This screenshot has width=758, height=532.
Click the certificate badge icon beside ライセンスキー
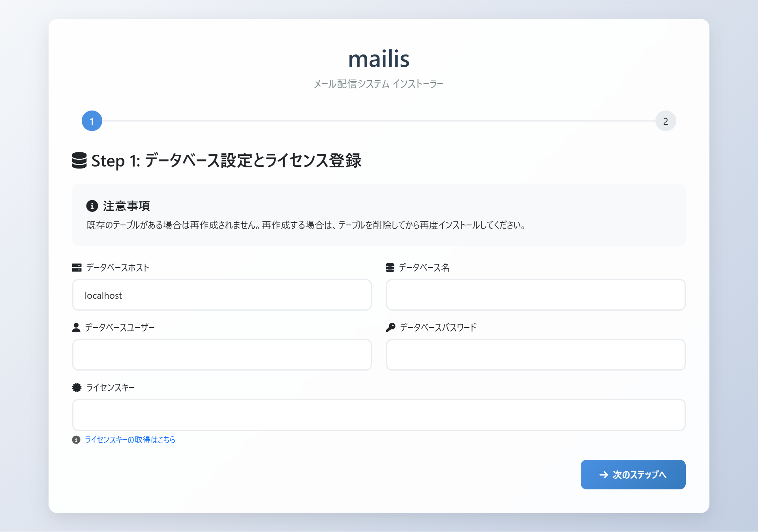tap(77, 388)
